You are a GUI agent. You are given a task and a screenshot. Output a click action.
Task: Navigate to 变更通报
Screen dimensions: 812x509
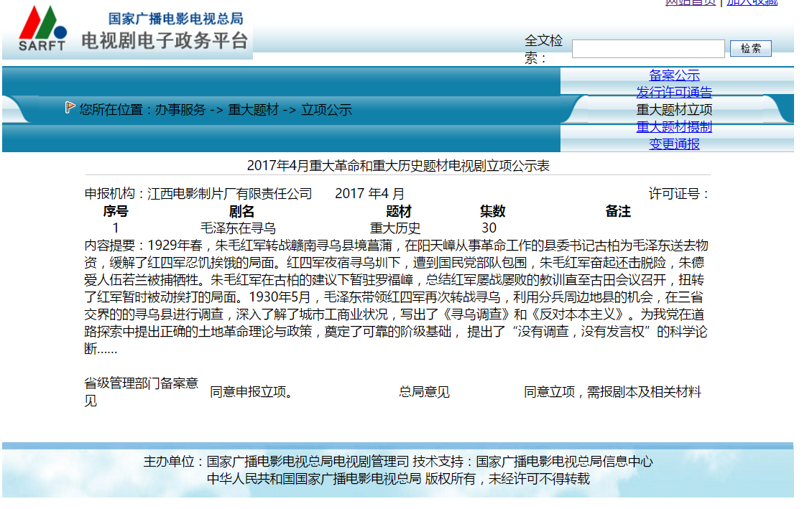click(x=674, y=144)
